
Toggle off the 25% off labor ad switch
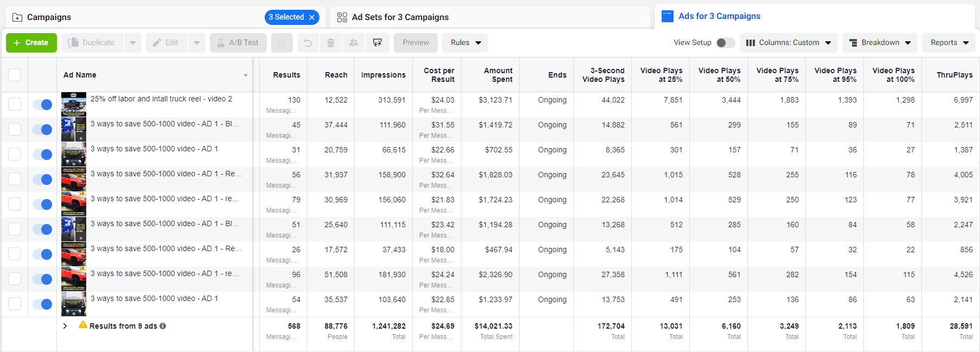point(42,104)
